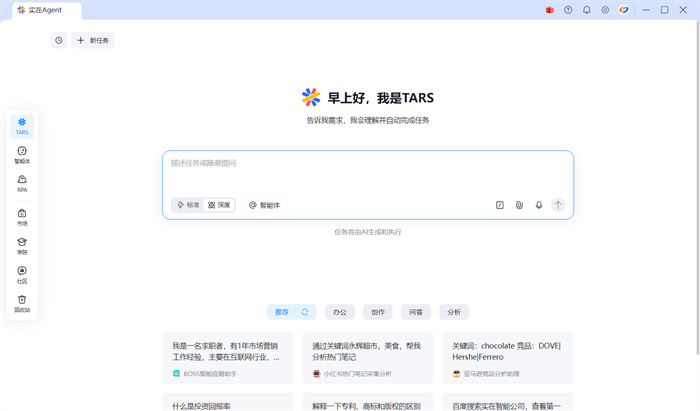Viewport: 700px width, 411px height.
Task: Go to 市场 marketplace in sidebar
Action: [x=22, y=217]
